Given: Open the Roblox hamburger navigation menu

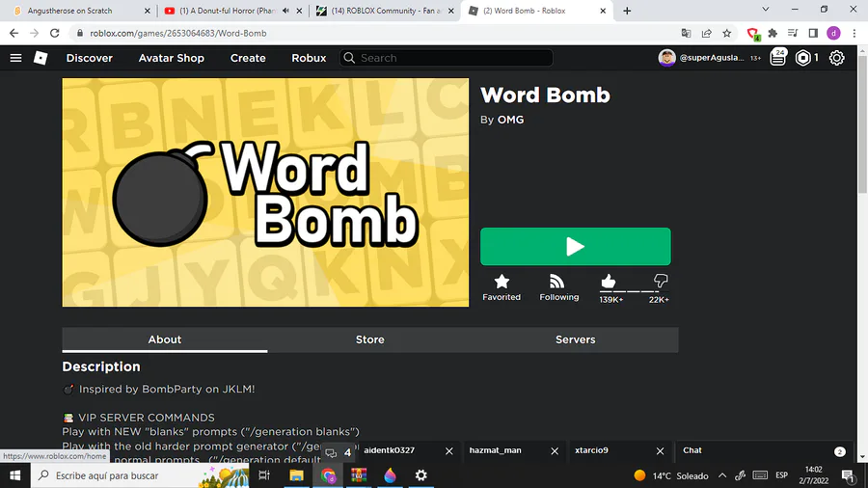Looking at the screenshot, I should tap(15, 58).
